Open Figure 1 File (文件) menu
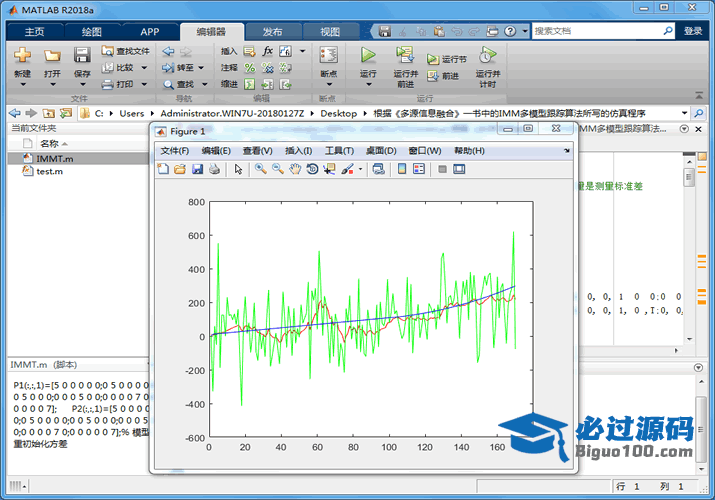The width and height of the screenshot is (715, 500). (x=175, y=151)
